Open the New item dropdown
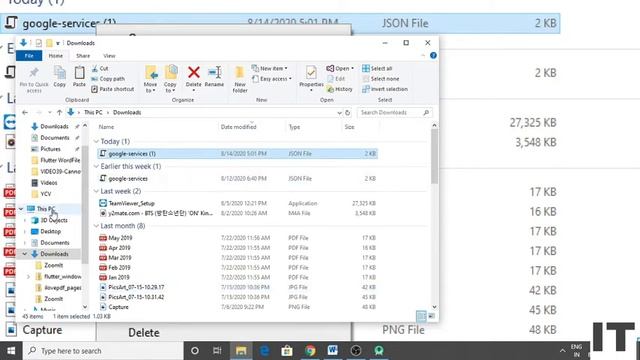 (x=270, y=69)
